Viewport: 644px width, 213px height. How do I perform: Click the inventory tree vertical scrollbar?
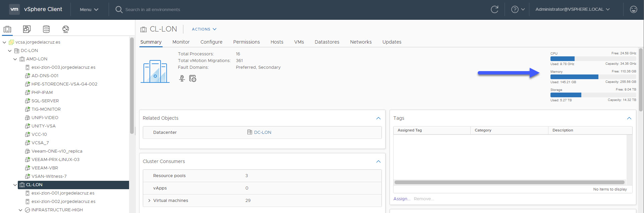point(132,86)
